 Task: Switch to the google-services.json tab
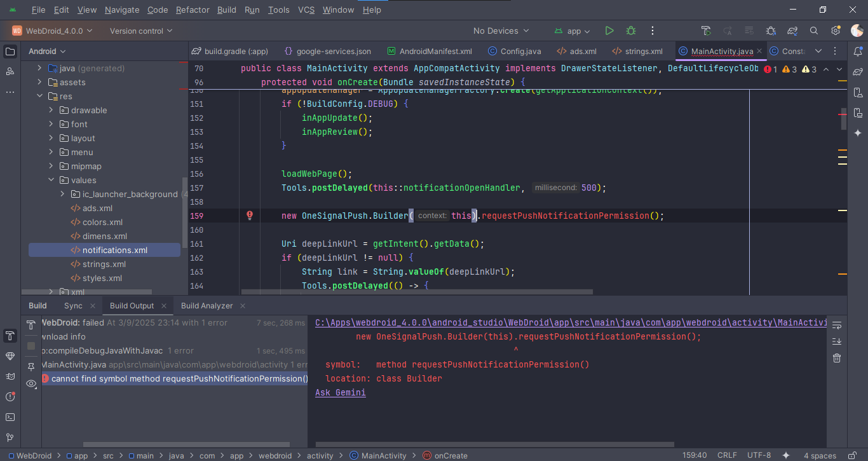tap(327, 52)
